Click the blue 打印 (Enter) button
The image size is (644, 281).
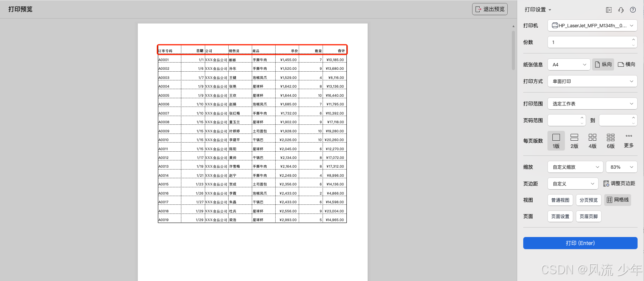[580, 243]
